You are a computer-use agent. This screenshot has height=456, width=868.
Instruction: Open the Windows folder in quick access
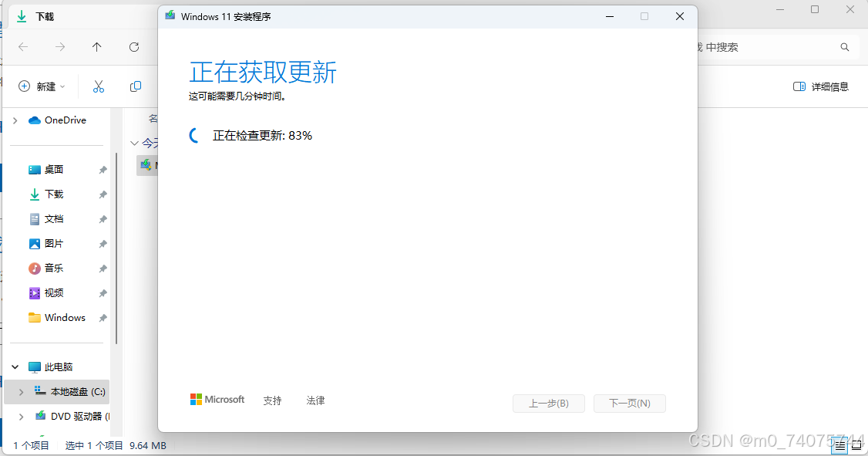(57, 317)
